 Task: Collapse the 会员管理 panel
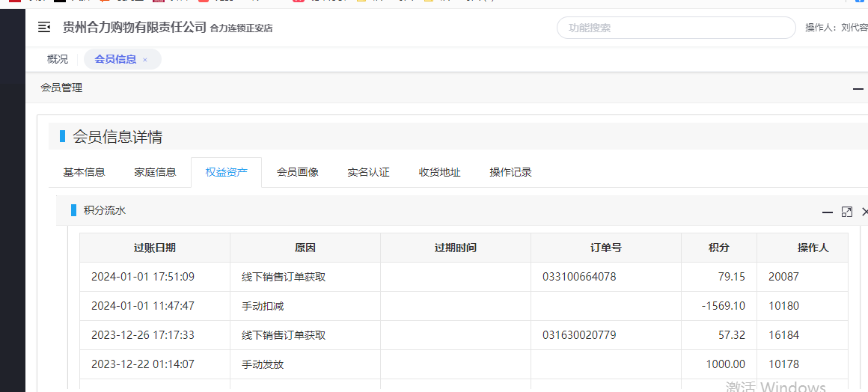coord(858,88)
